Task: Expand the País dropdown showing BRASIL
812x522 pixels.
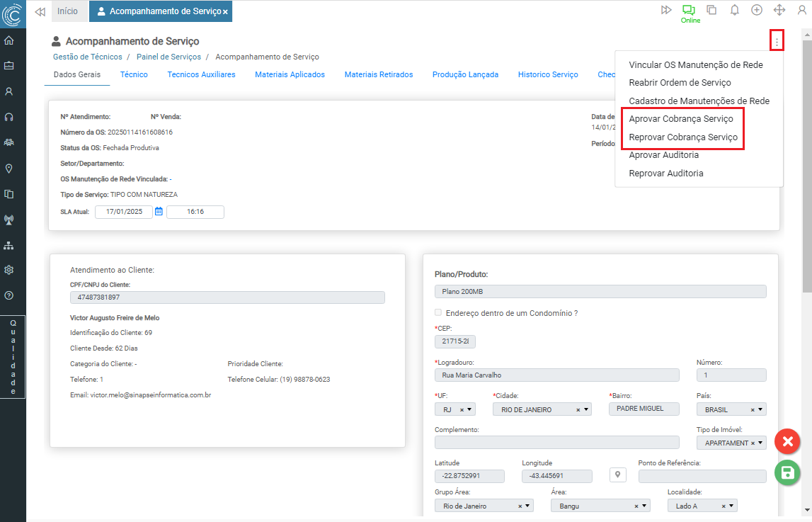Action: [x=761, y=409]
